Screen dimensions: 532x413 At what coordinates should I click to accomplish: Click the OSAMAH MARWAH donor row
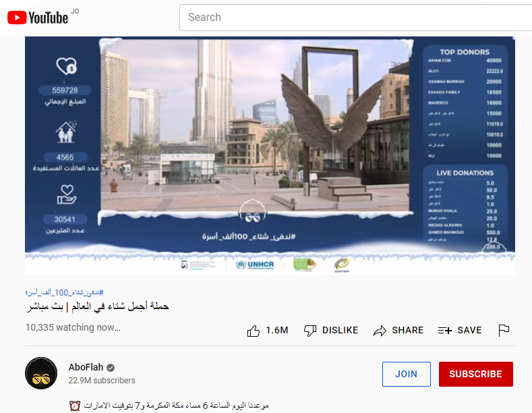click(x=465, y=82)
